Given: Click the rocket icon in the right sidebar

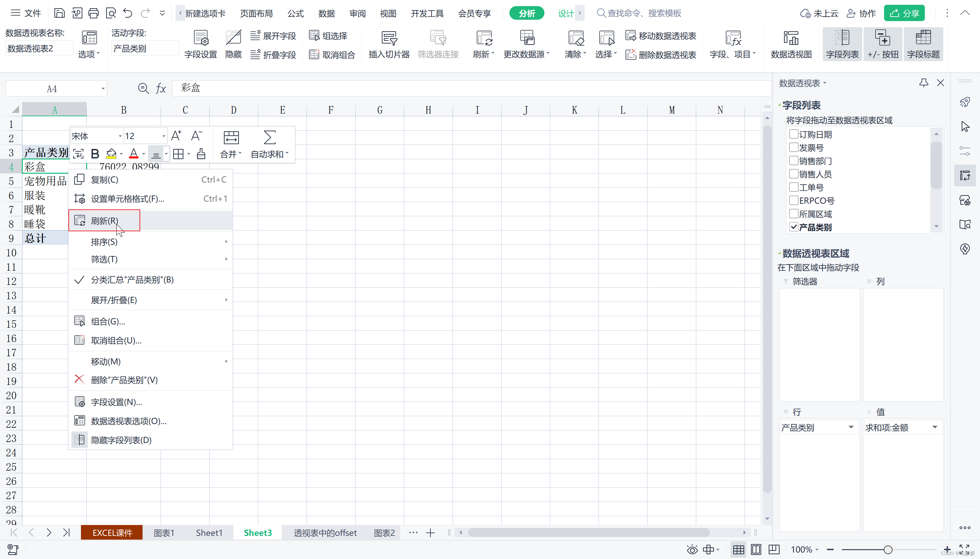Looking at the screenshot, I should [965, 102].
